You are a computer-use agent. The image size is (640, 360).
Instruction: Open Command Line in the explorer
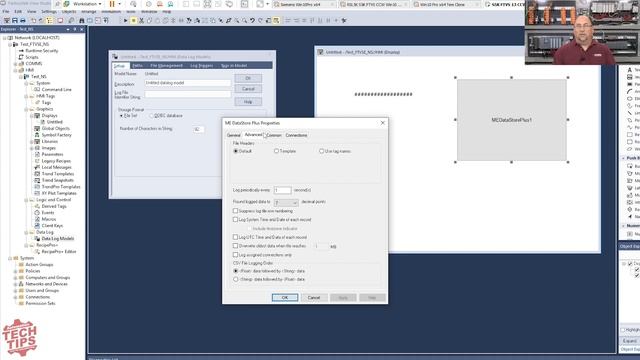point(56,89)
